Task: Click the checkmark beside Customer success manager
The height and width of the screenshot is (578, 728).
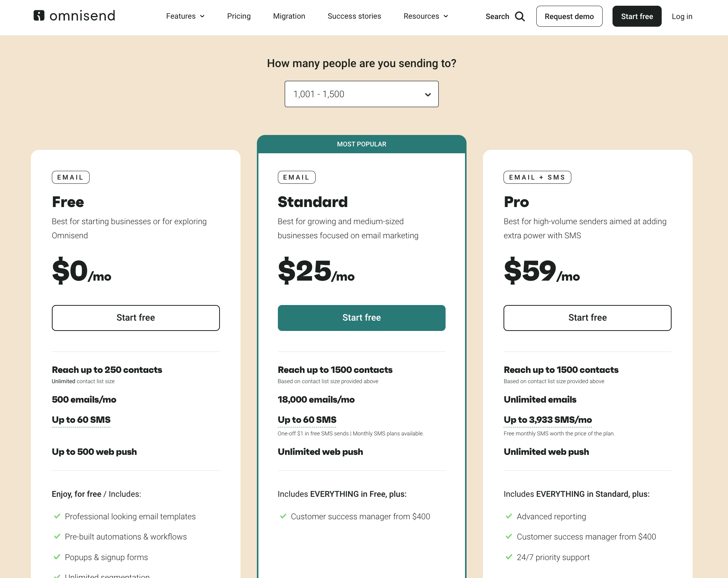Action: coord(284,517)
